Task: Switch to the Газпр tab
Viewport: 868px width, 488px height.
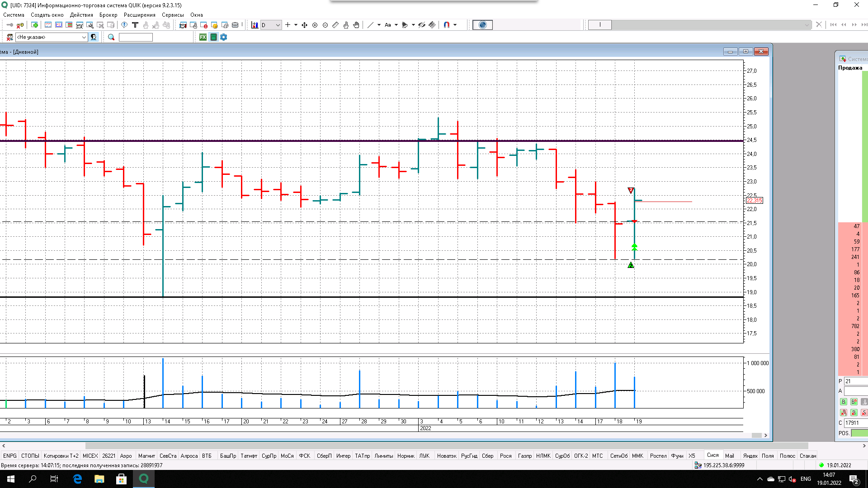Action: pos(524,456)
